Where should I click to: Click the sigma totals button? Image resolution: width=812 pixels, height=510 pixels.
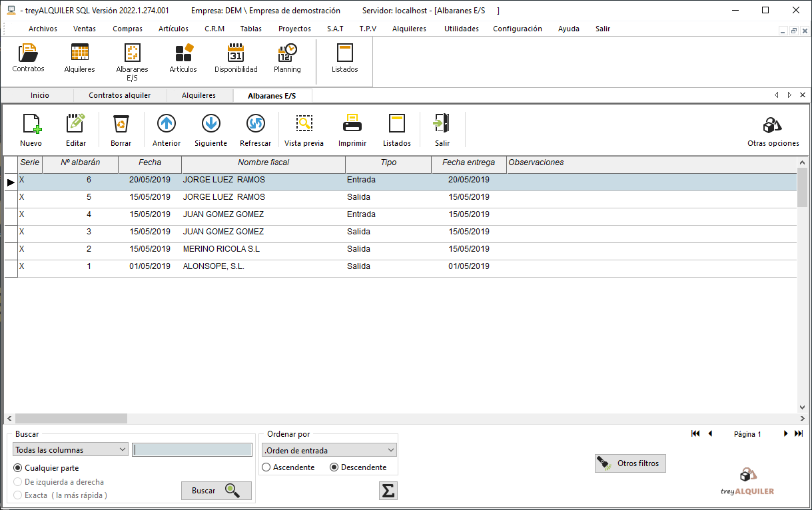click(x=388, y=491)
